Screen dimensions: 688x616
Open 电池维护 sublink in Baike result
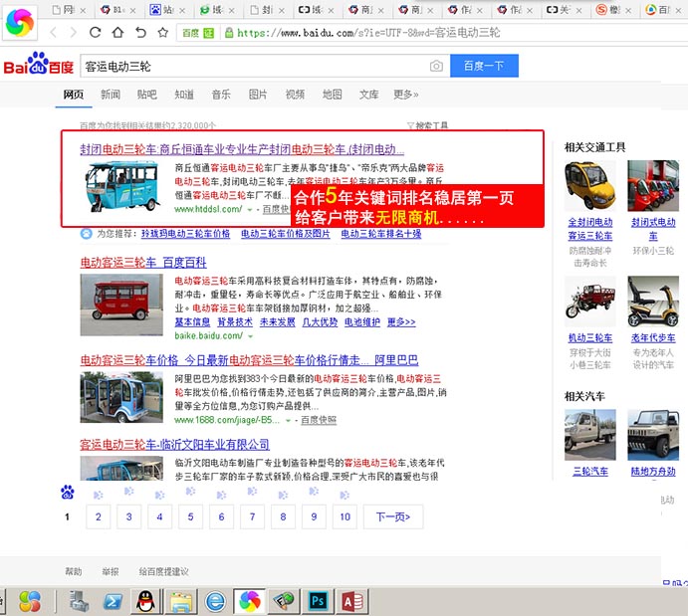[x=362, y=322]
